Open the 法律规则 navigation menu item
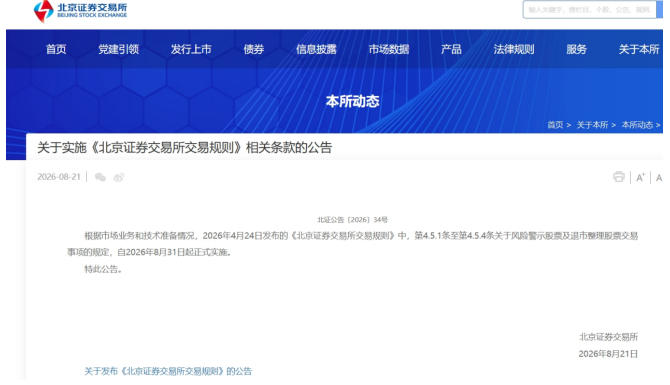 514,50
